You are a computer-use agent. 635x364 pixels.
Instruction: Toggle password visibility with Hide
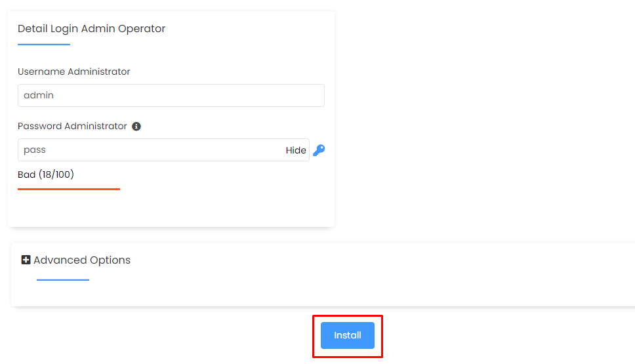[x=296, y=150]
